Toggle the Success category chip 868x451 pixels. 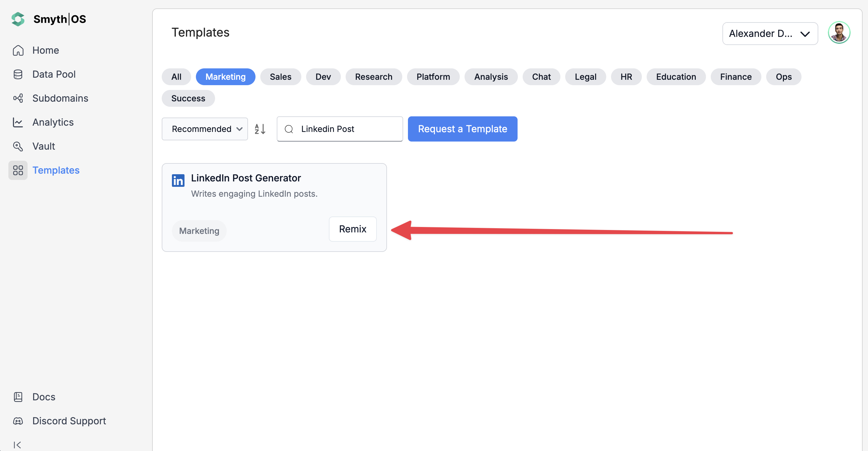(188, 98)
